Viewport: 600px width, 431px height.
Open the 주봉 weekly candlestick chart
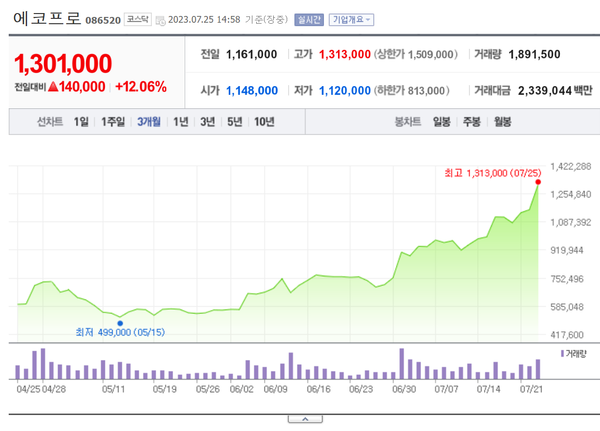point(472,122)
